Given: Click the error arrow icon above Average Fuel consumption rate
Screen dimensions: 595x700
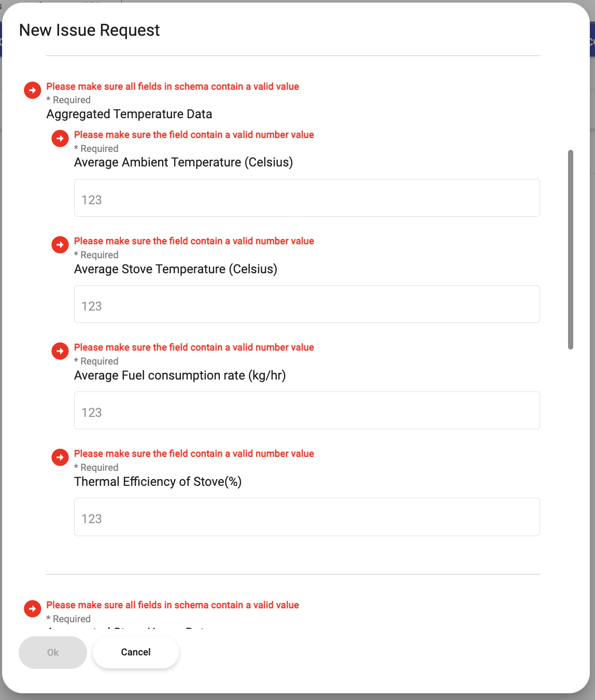Looking at the screenshot, I should (x=60, y=351).
